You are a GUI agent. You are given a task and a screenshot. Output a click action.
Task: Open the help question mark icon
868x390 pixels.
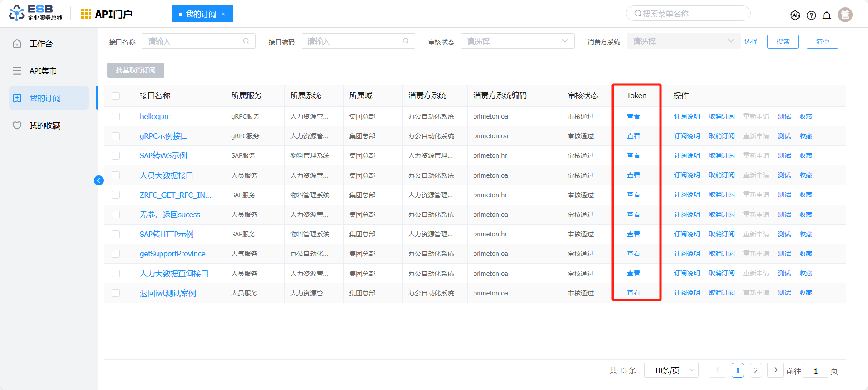811,15
